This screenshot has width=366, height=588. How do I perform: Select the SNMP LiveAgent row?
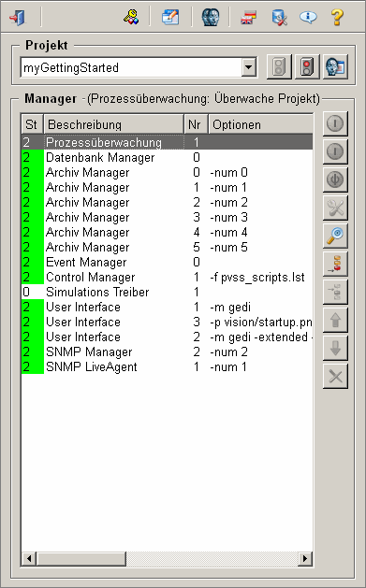167,366
